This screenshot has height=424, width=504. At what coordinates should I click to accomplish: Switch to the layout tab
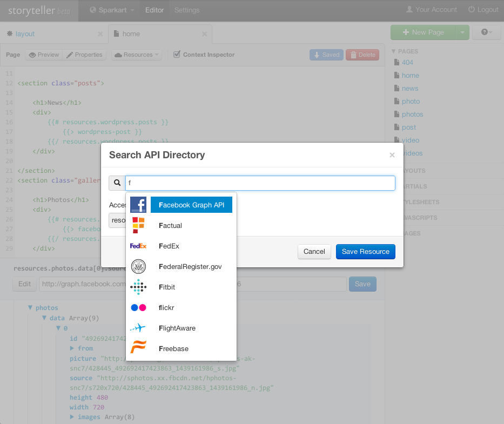point(25,34)
